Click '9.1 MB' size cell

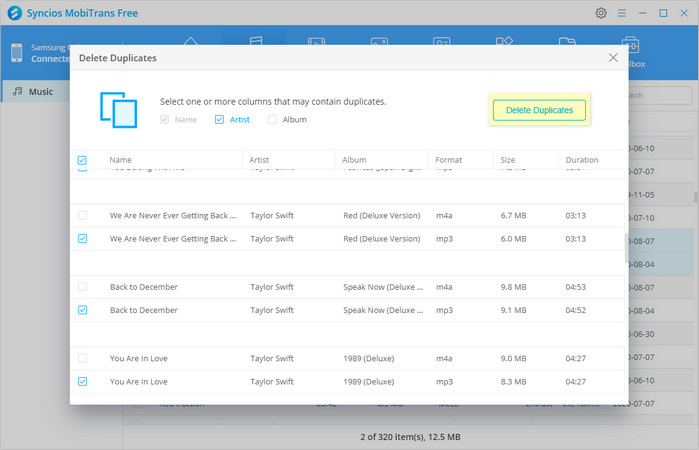tap(513, 310)
